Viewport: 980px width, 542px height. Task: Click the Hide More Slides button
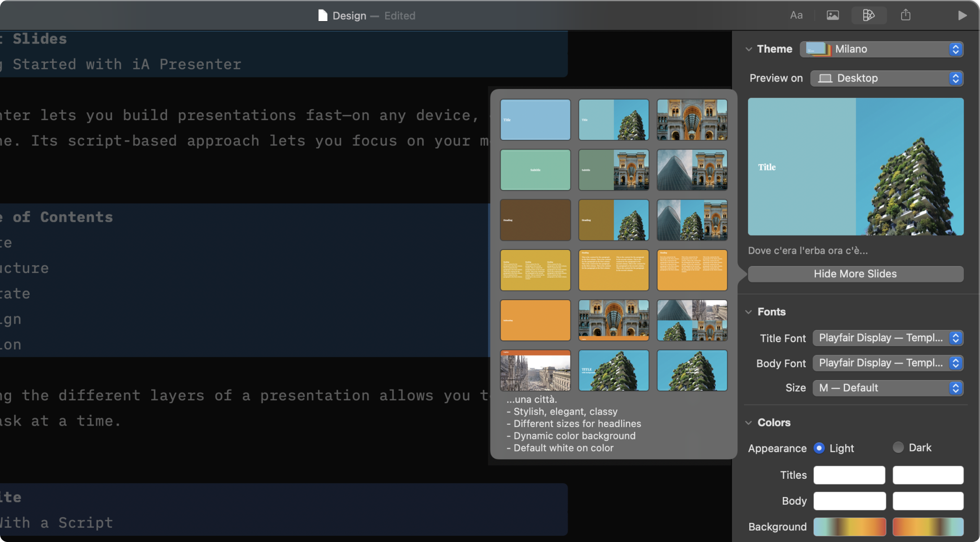[x=855, y=274]
